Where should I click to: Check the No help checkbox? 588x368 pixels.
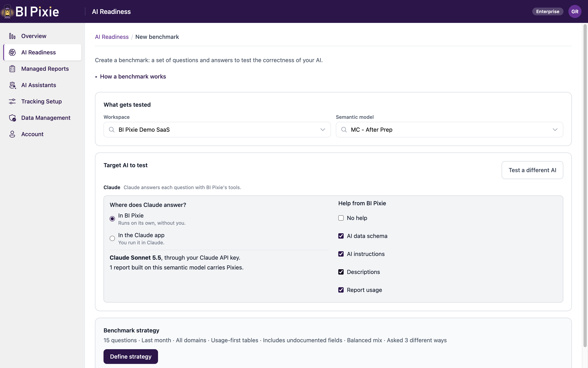pyautogui.click(x=341, y=218)
